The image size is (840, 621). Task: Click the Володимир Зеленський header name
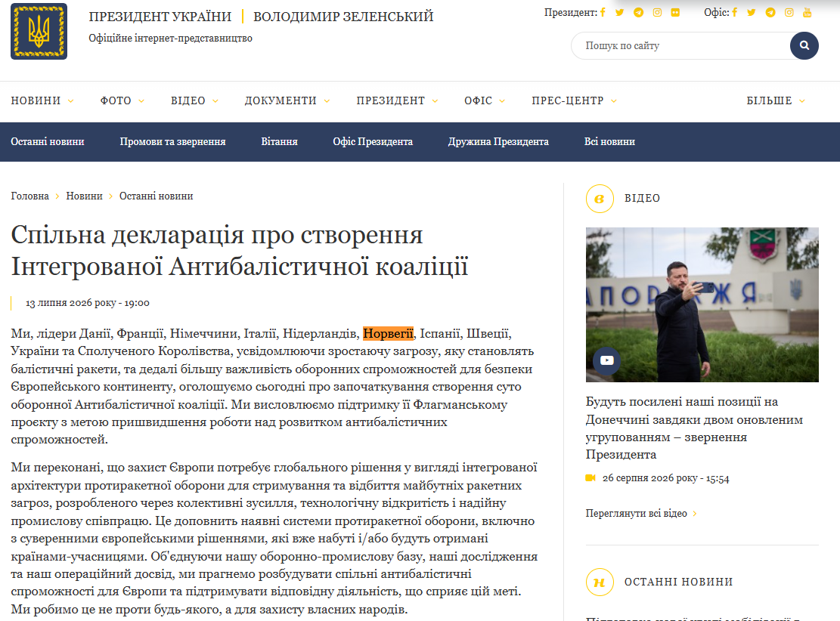(x=343, y=17)
